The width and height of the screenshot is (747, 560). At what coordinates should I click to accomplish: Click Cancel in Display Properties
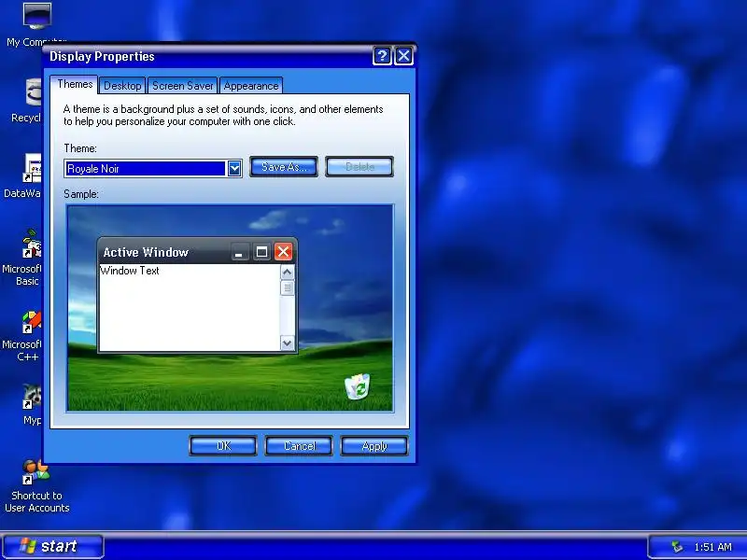(x=299, y=446)
